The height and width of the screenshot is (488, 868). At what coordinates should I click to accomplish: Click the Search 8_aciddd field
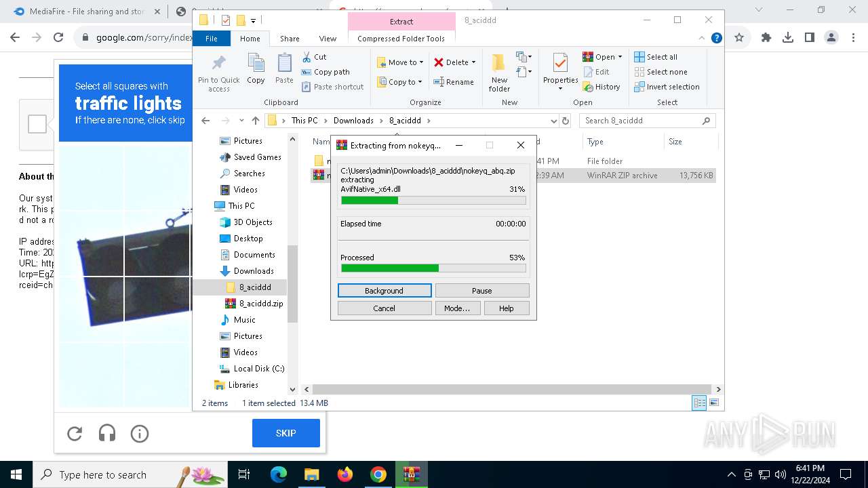coord(648,121)
